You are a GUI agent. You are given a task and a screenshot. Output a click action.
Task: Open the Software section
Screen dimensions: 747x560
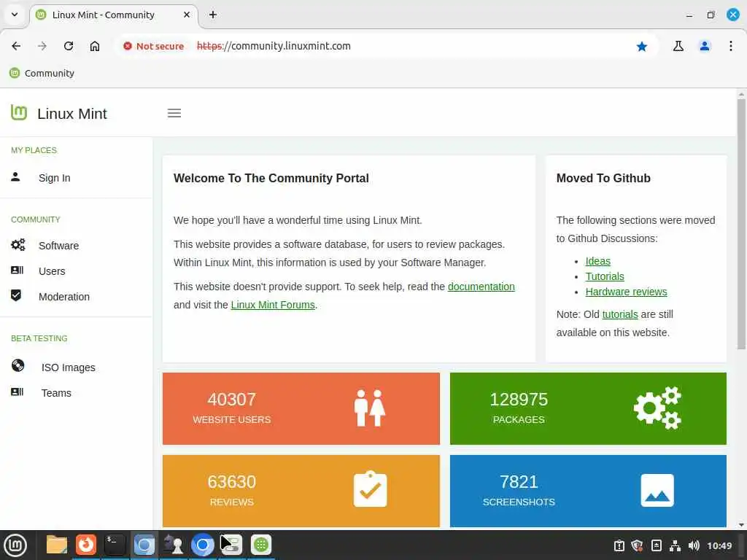58,246
